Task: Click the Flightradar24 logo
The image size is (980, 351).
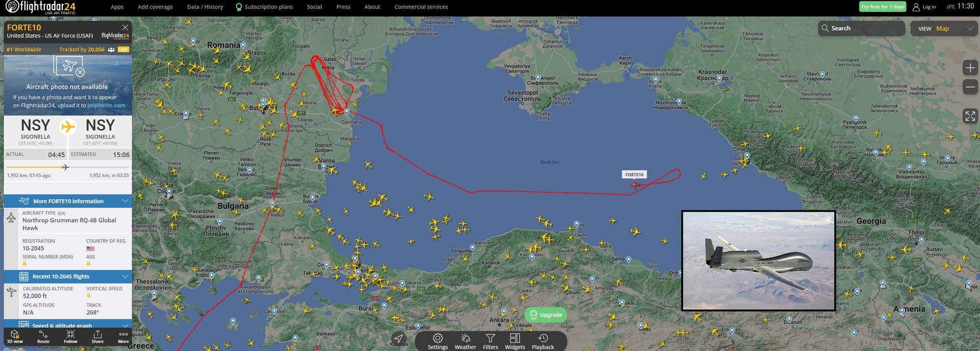Action: tap(40, 7)
